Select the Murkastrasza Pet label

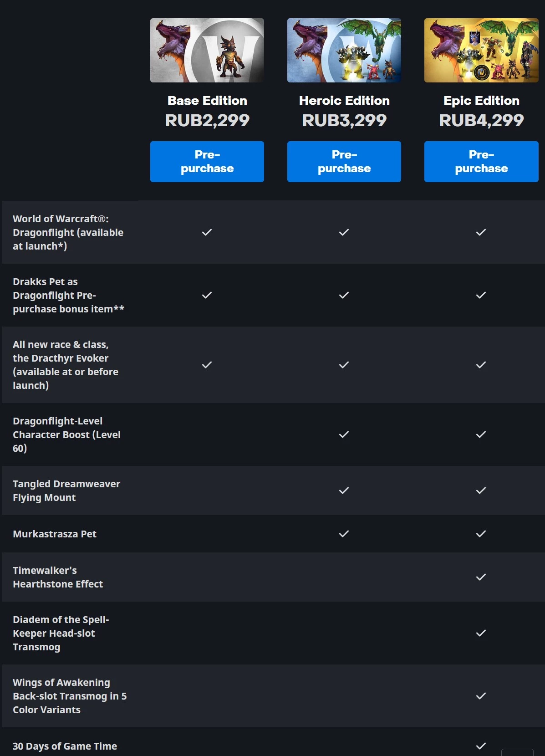(55, 534)
